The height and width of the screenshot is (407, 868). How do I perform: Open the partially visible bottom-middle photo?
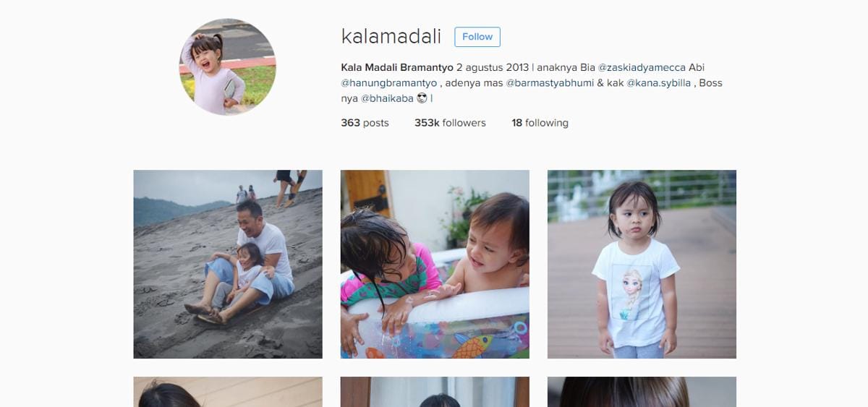tap(435, 392)
